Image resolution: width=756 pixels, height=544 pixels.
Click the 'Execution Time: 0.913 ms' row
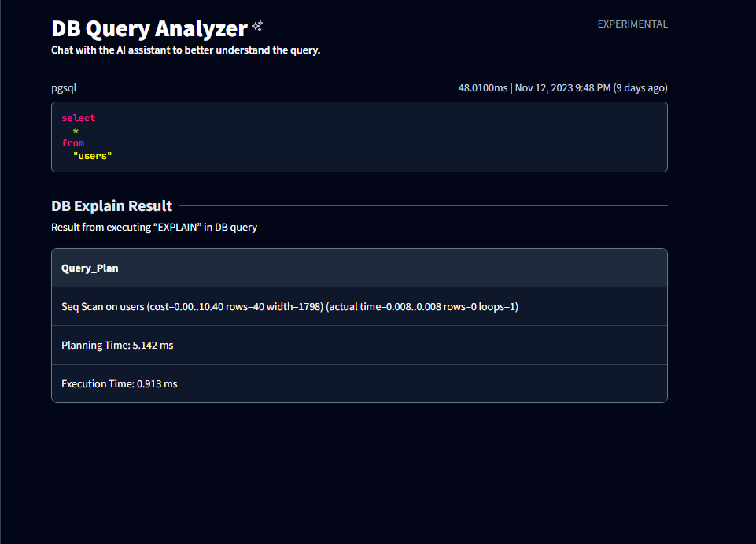click(360, 383)
